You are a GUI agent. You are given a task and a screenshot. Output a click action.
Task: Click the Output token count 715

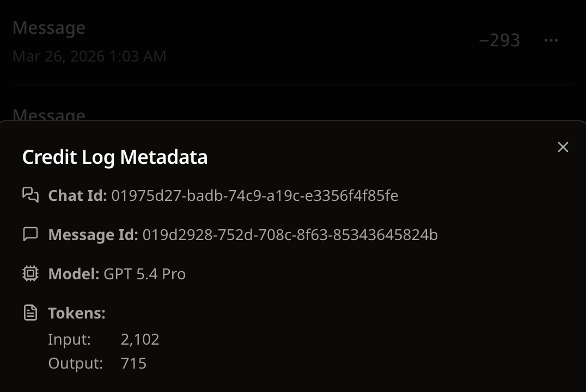pyautogui.click(x=133, y=363)
